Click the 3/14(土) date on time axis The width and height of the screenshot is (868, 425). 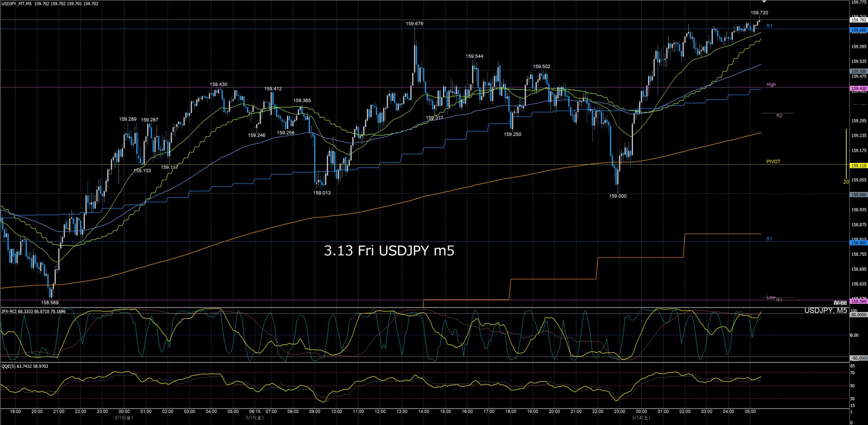click(x=641, y=418)
